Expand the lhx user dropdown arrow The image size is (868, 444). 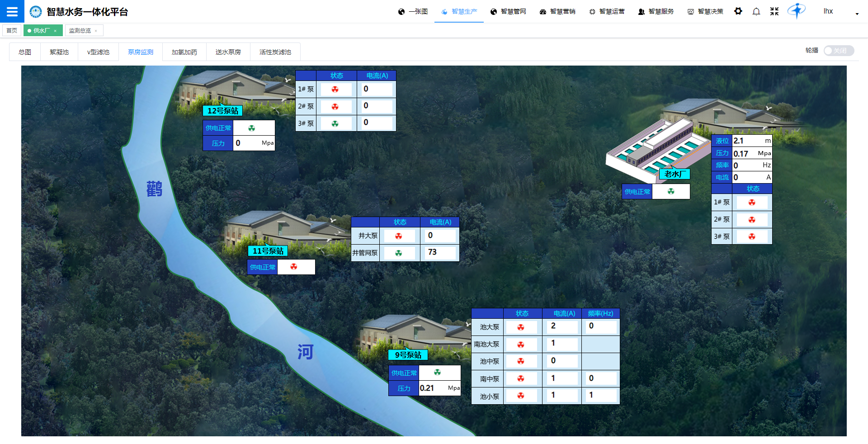[x=857, y=14]
